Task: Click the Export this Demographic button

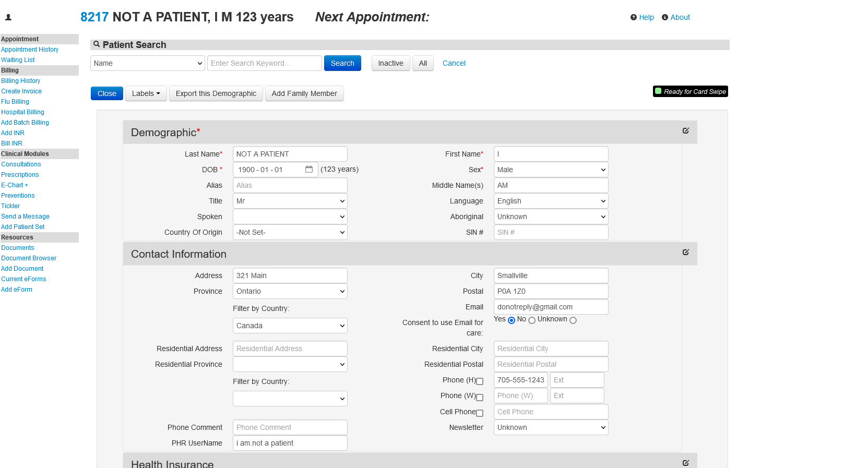Action: pyautogui.click(x=216, y=93)
